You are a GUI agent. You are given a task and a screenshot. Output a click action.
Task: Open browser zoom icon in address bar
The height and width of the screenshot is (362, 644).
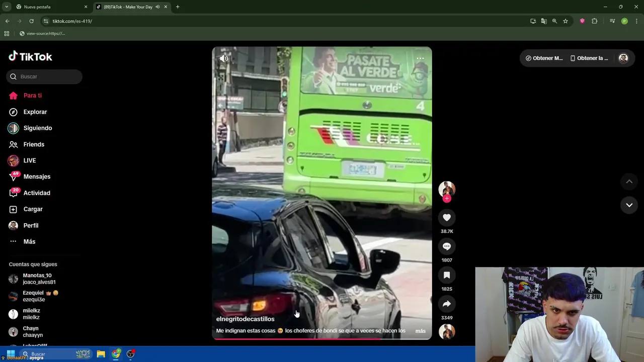554,21
